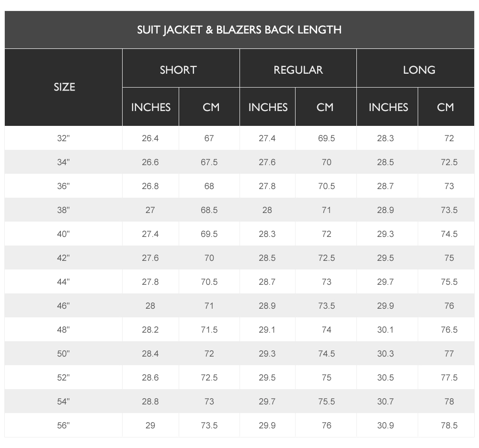Select the 69.5 regular CM cell for size 32"

click(x=326, y=138)
